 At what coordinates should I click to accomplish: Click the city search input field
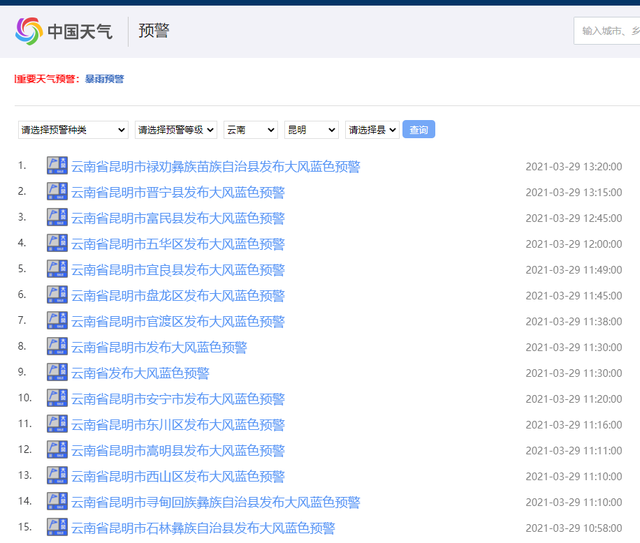point(608,31)
